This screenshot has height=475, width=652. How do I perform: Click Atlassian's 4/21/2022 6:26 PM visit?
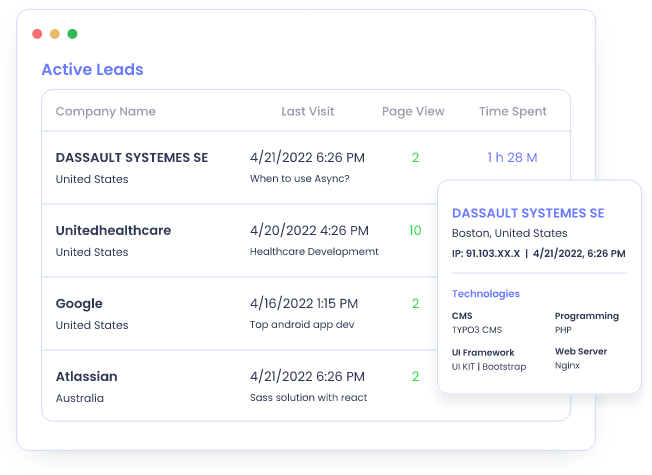307,376
